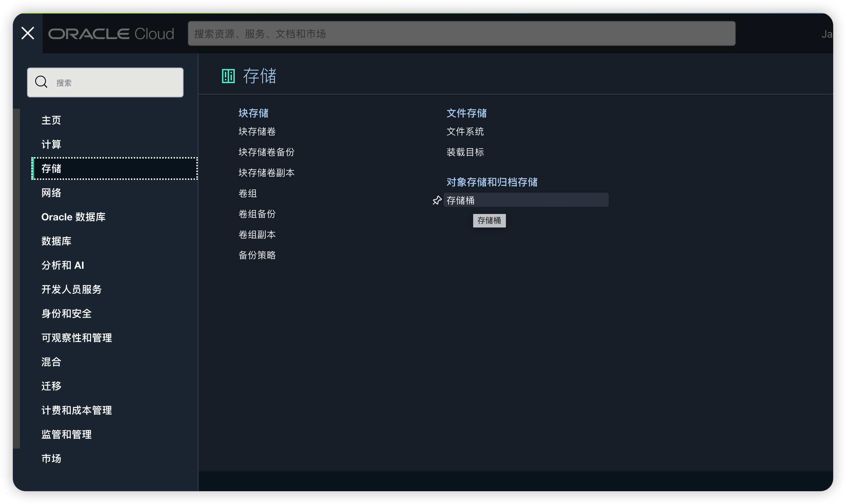The width and height of the screenshot is (846, 504).
Task: Select 网络 in the navigation menu
Action: pos(51,193)
